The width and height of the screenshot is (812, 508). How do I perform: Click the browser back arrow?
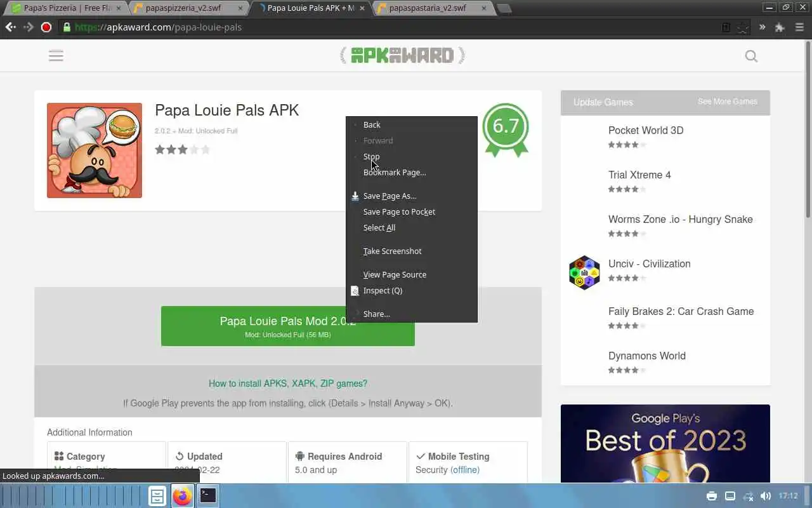(11, 27)
